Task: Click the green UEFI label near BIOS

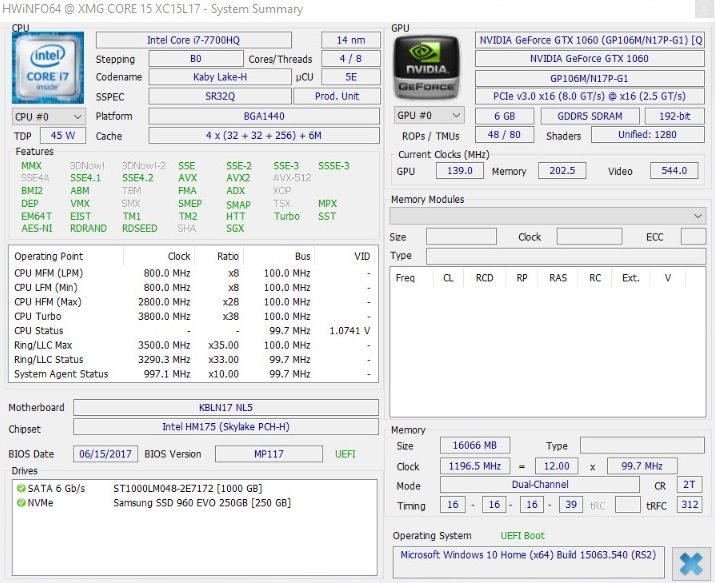Action: [x=345, y=454]
